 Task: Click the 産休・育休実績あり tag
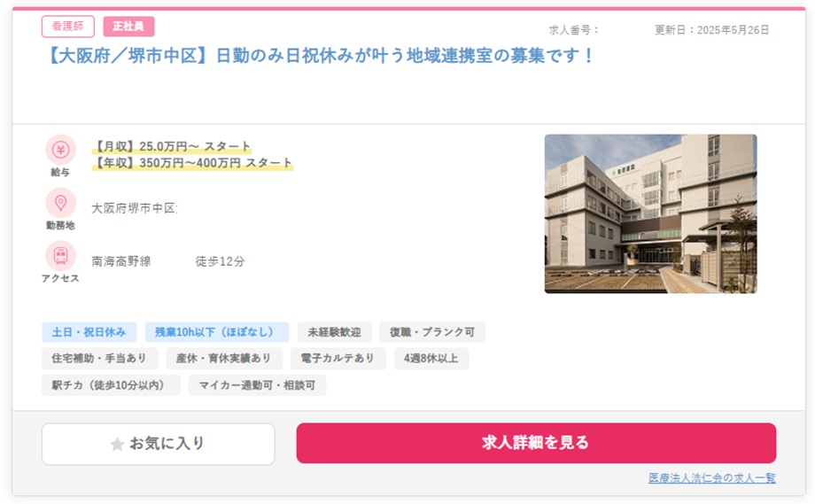[x=224, y=359]
